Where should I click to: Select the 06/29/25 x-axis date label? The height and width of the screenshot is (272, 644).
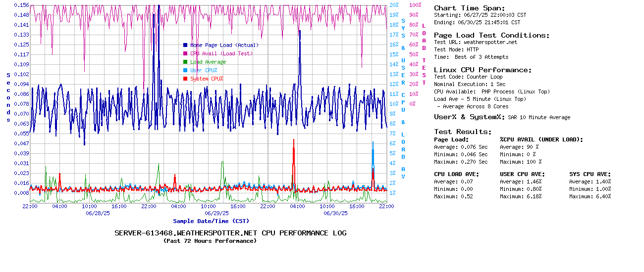click(216, 213)
